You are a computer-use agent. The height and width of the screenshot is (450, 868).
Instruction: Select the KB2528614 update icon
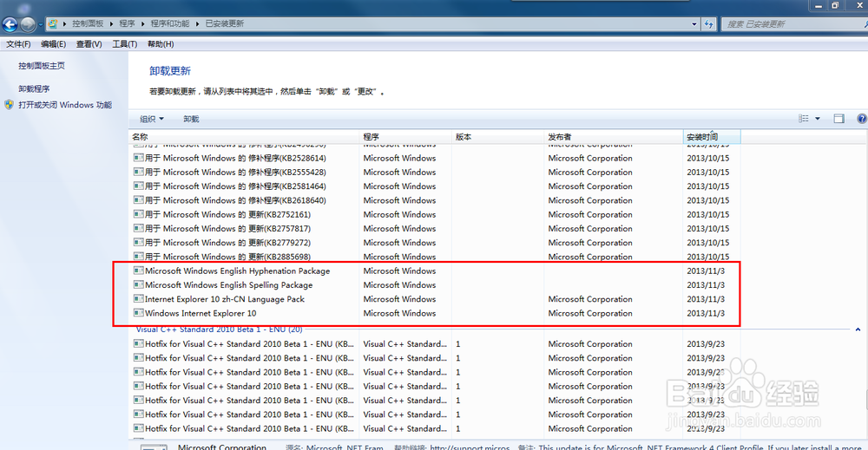click(x=138, y=158)
